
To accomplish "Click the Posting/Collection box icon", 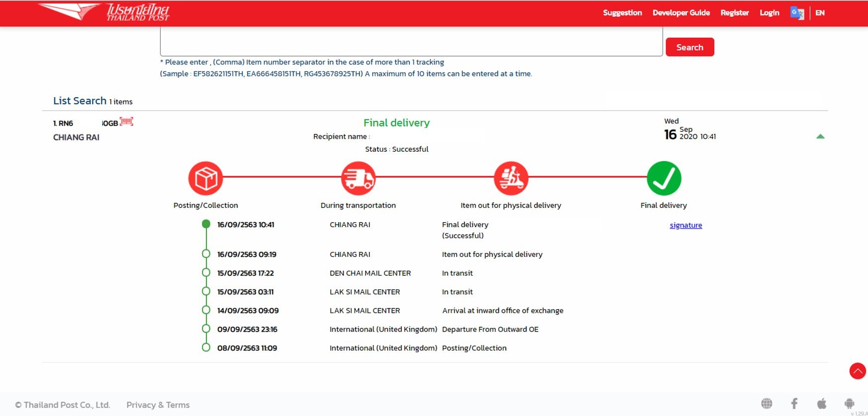I will pos(205,178).
